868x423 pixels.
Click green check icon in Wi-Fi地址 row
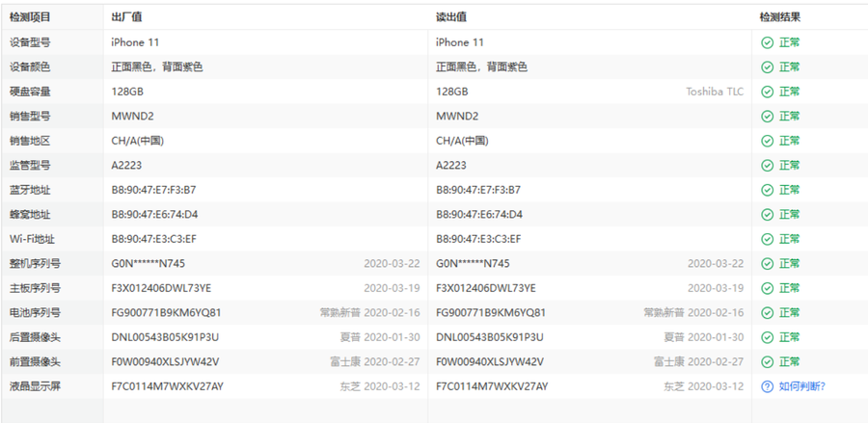tap(768, 239)
